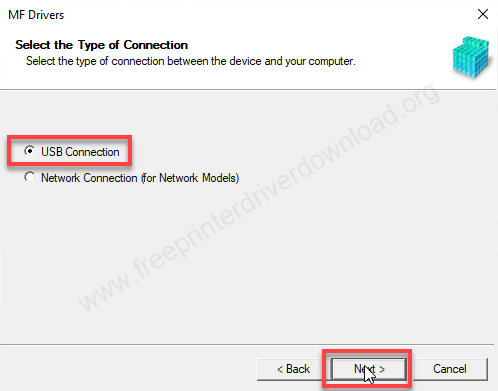The image size is (498, 391).
Task: Click the 'Cancel' text on its button
Action: (x=450, y=369)
